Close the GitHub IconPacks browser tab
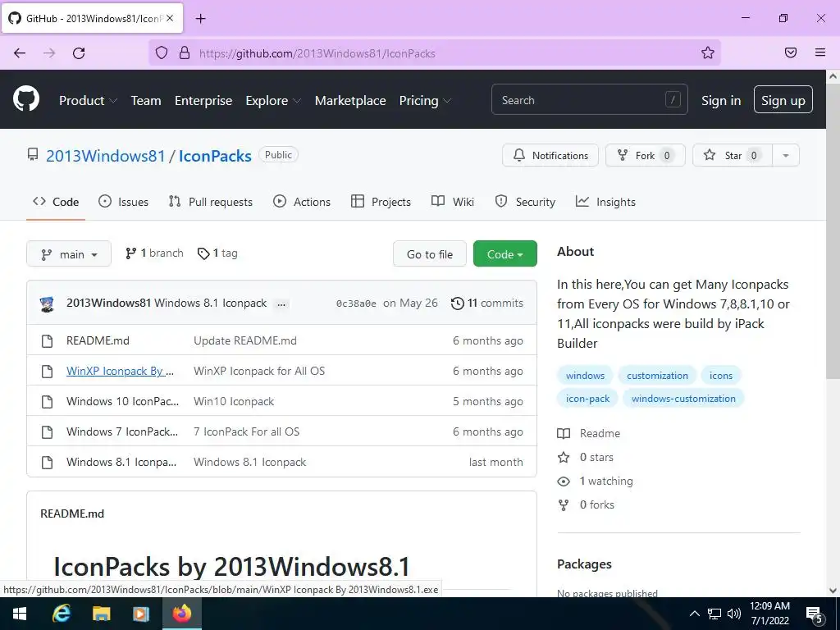The height and width of the screenshot is (630, 840). [x=169, y=18]
